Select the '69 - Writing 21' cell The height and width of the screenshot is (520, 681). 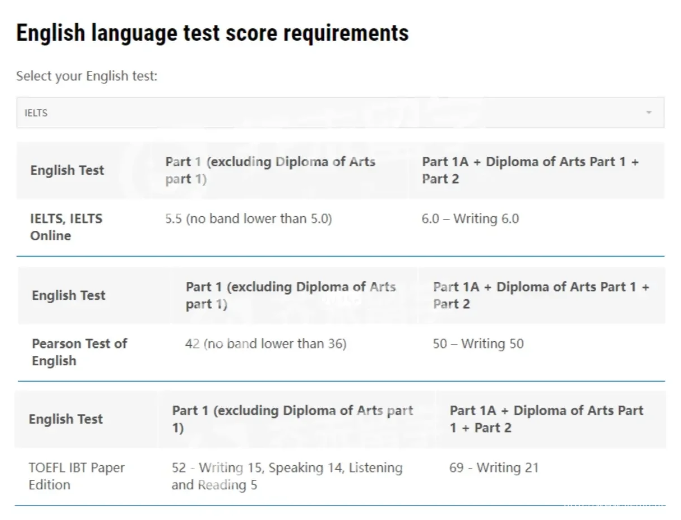click(x=494, y=467)
